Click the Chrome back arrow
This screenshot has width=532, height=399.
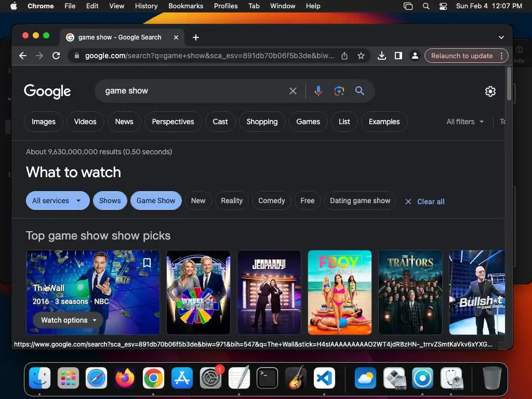[x=23, y=56]
